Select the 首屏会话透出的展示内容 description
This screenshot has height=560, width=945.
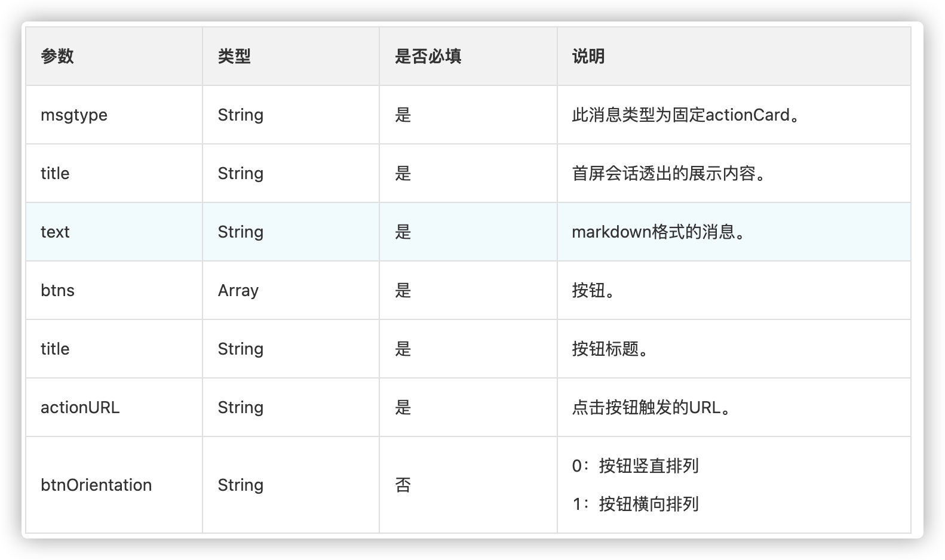669,173
